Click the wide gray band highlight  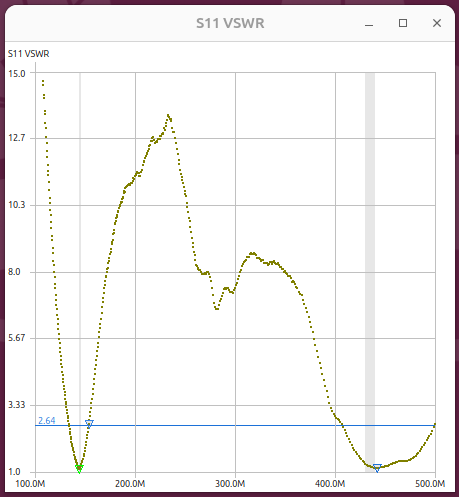370,272
